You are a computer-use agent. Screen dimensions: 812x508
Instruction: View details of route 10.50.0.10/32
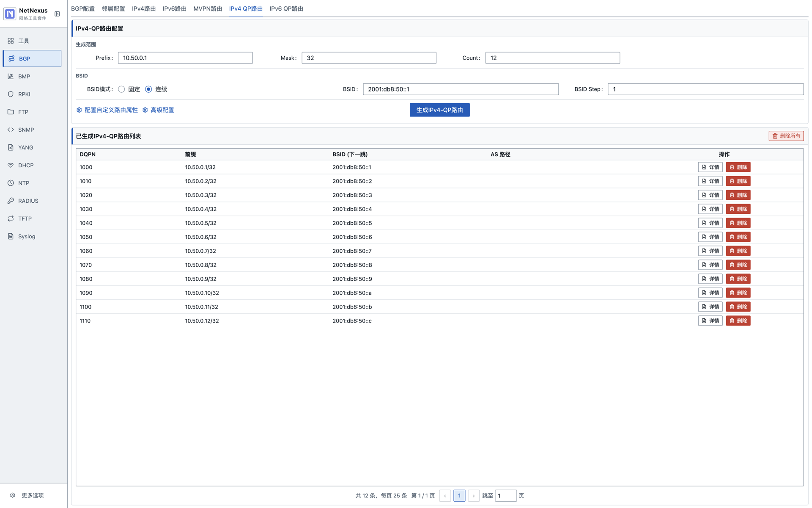710,293
